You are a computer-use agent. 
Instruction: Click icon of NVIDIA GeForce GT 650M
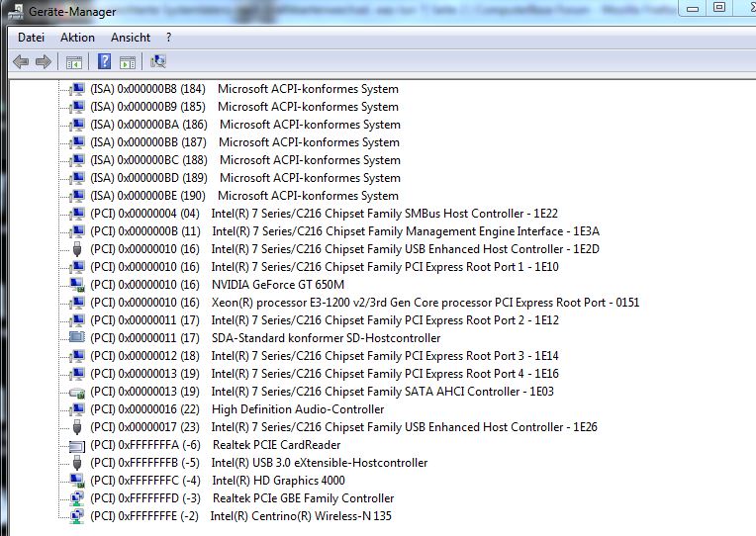pos(77,285)
